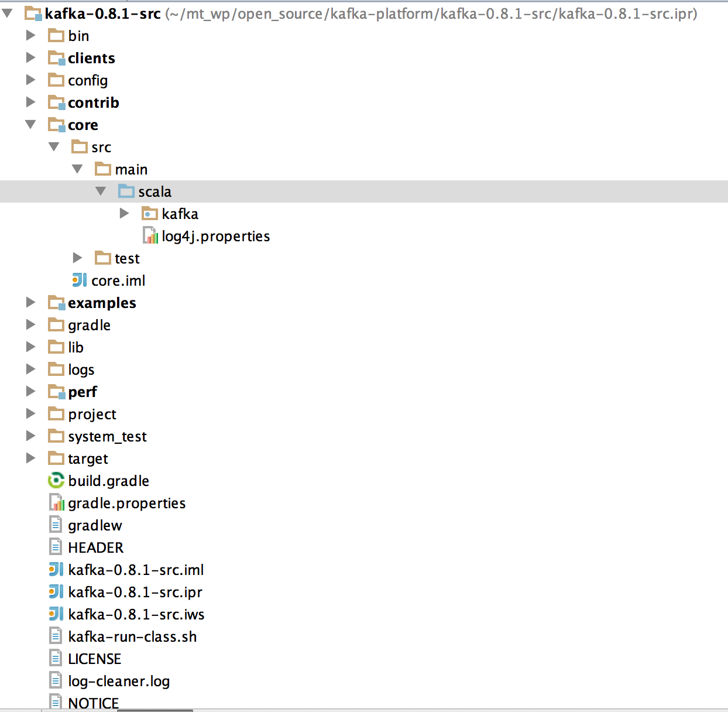Expand the perf module arrow
Viewport: 728px width, 712px height.
point(31,391)
